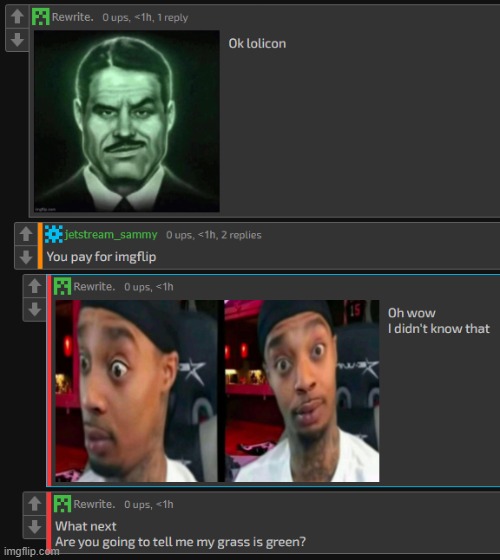Click the "Ok lolicon" comment text
The width and height of the screenshot is (500, 560).
(257, 44)
